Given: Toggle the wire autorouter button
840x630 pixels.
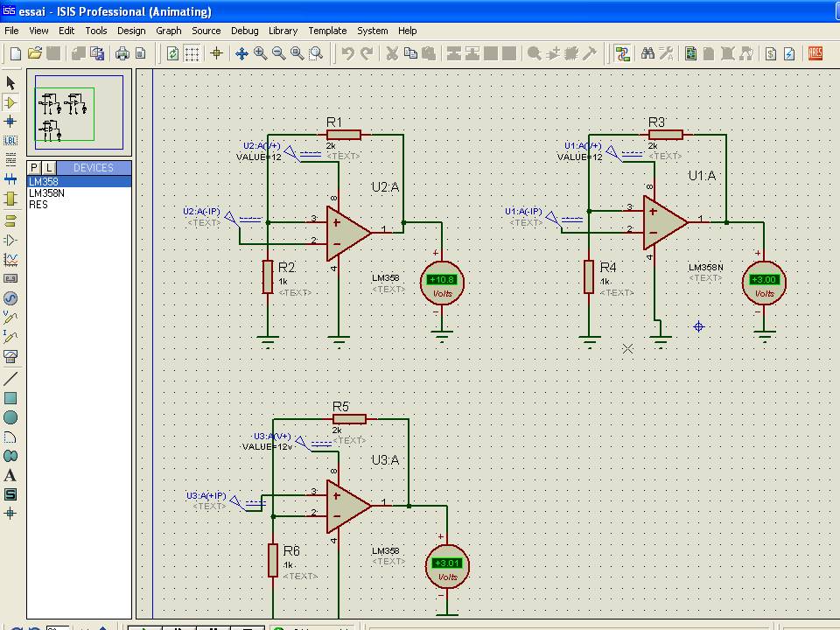Looking at the screenshot, I should click(622, 53).
